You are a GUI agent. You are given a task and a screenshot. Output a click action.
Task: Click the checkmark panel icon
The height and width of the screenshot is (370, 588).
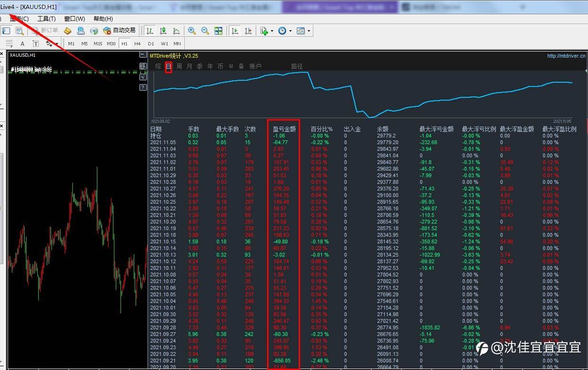click(143, 77)
